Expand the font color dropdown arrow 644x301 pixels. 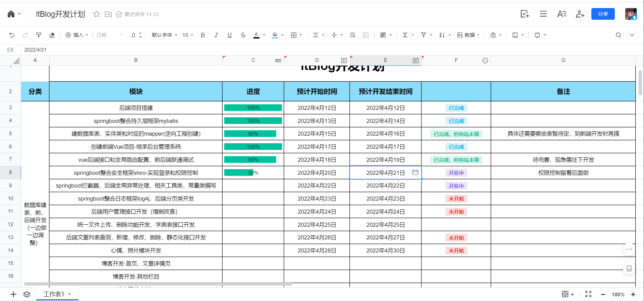click(x=264, y=35)
